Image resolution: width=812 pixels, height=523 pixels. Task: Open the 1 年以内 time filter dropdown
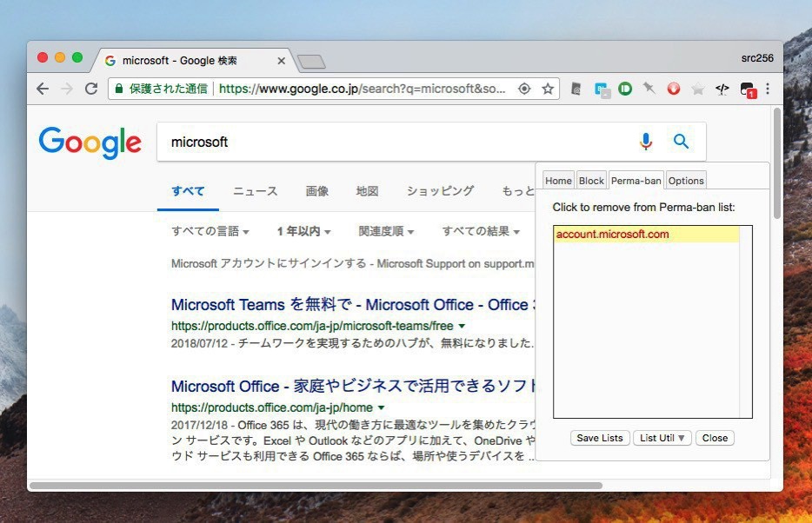pos(304,231)
